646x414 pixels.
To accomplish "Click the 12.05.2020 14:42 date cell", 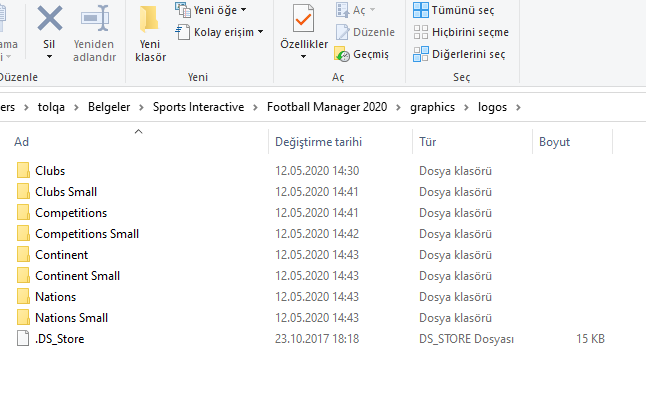I will [317, 234].
